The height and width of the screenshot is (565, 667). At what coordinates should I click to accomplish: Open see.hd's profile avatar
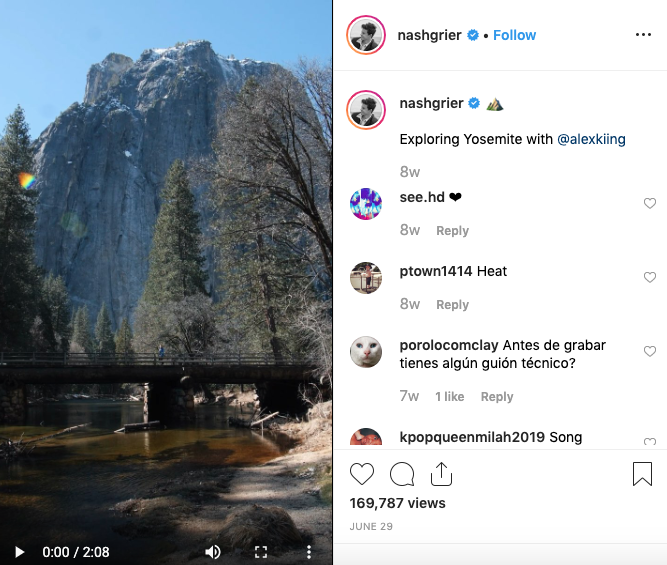click(x=366, y=204)
